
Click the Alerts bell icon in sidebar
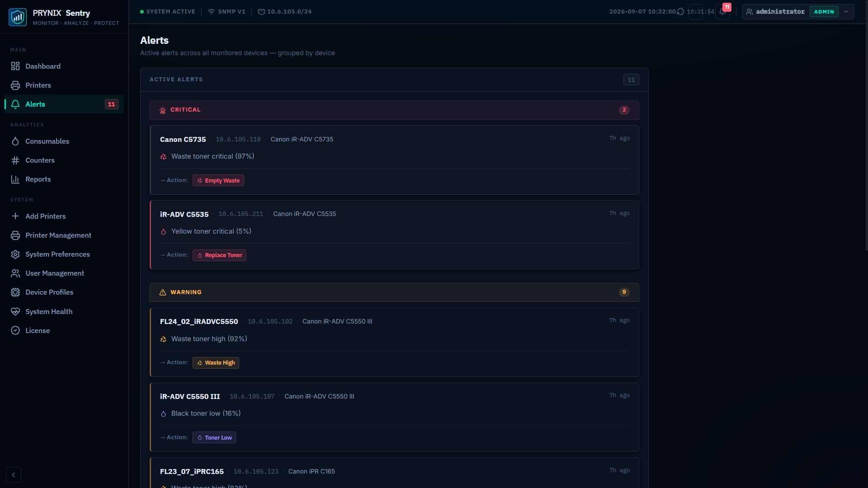click(15, 104)
